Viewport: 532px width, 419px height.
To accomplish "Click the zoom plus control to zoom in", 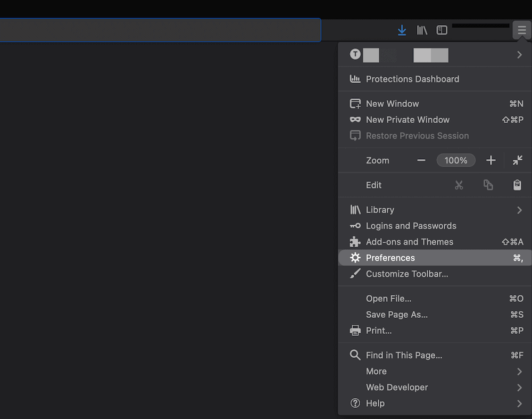I will point(491,160).
